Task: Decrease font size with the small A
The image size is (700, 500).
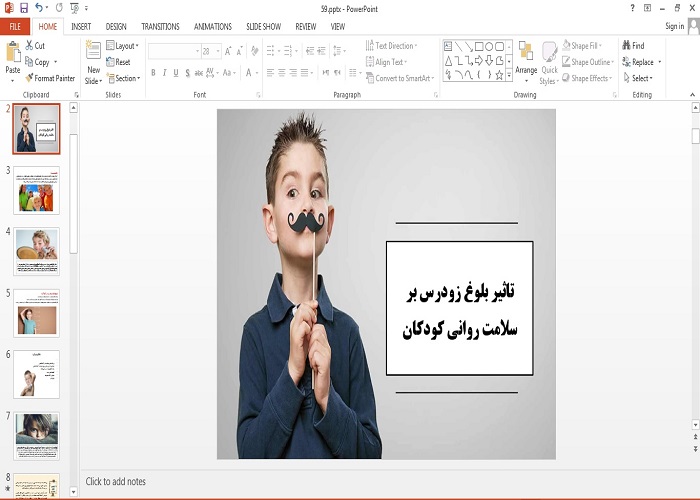Action: coord(239,51)
